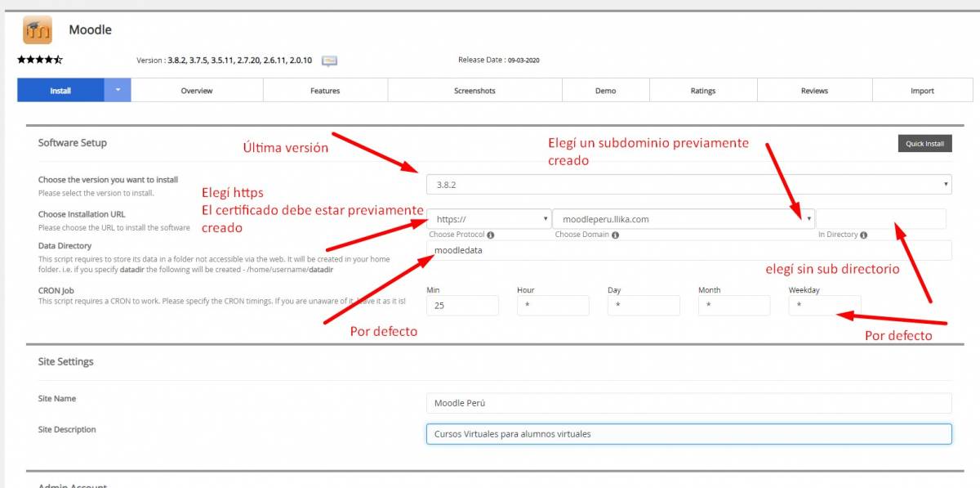The height and width of the screenshot is (488, 980).
Task: Go to the Reviews tab
Action: 815,91
